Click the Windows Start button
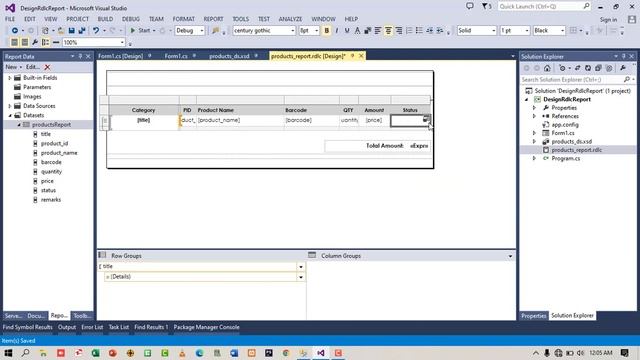The image size is (640, 360). pyautogui.click(x=8, y=353)
